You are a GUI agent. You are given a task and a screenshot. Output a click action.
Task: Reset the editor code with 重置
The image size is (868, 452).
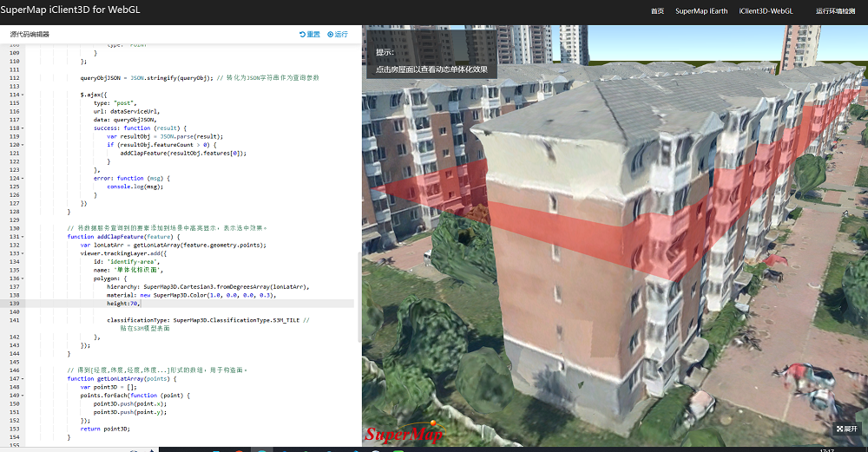tap(310, 35)
